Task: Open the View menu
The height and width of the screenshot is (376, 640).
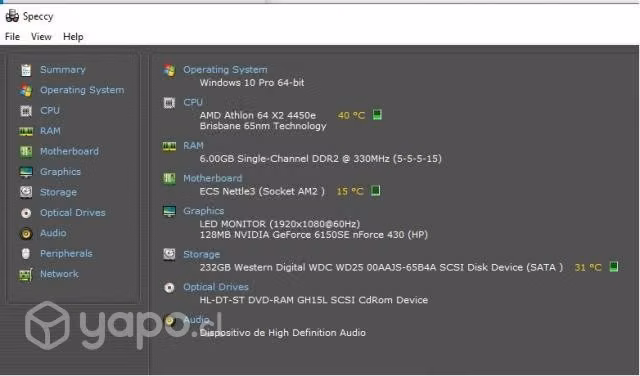Action: click(x=41, y=37)
